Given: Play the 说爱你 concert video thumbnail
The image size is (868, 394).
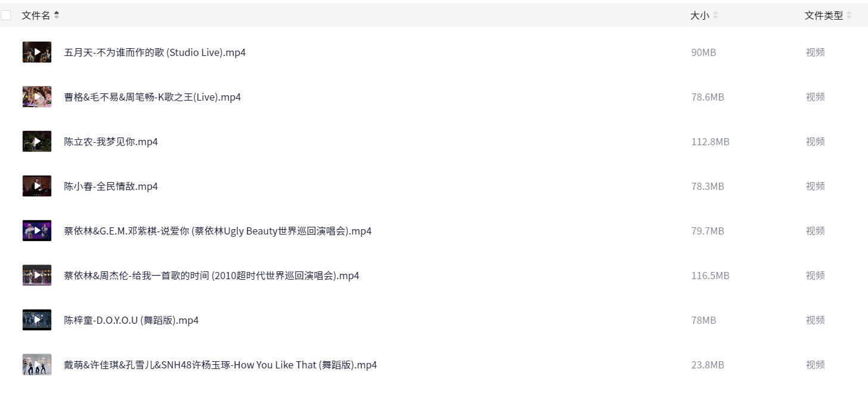Looking at the screenshot, I should click(x=37, y=231).
